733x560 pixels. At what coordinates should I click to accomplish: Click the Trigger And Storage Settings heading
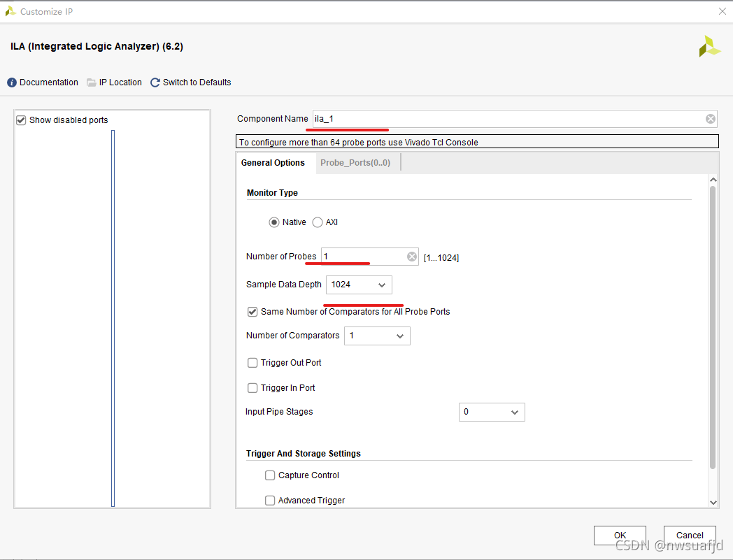click(304, 454)
